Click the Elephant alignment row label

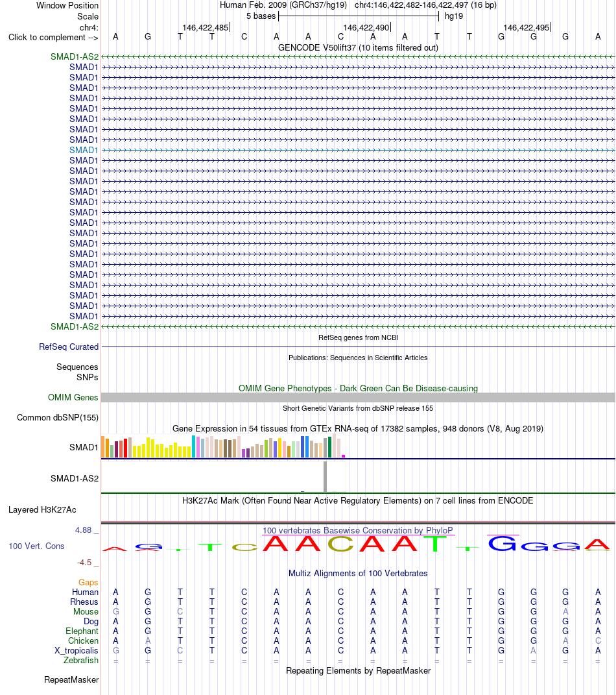[x=82, y=631]
